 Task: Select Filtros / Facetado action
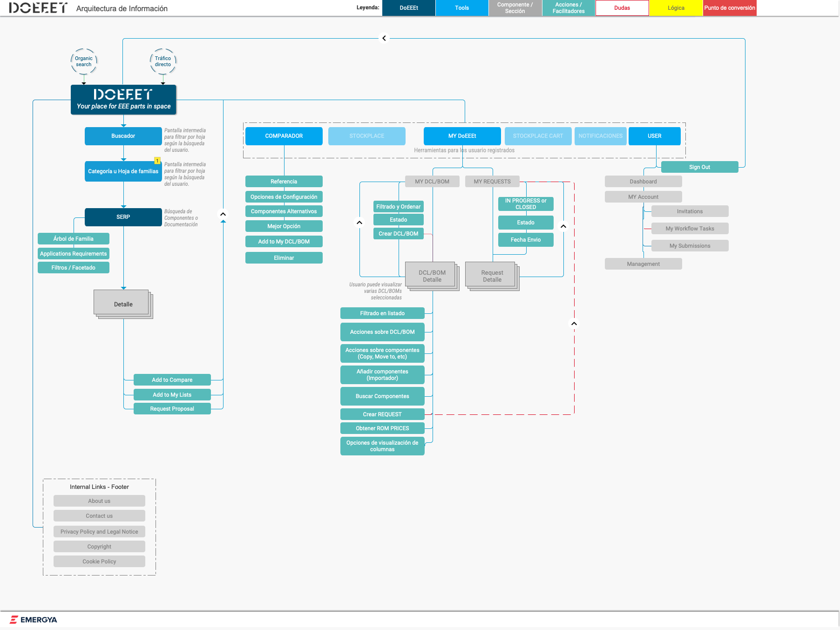[x=74, y=268]
